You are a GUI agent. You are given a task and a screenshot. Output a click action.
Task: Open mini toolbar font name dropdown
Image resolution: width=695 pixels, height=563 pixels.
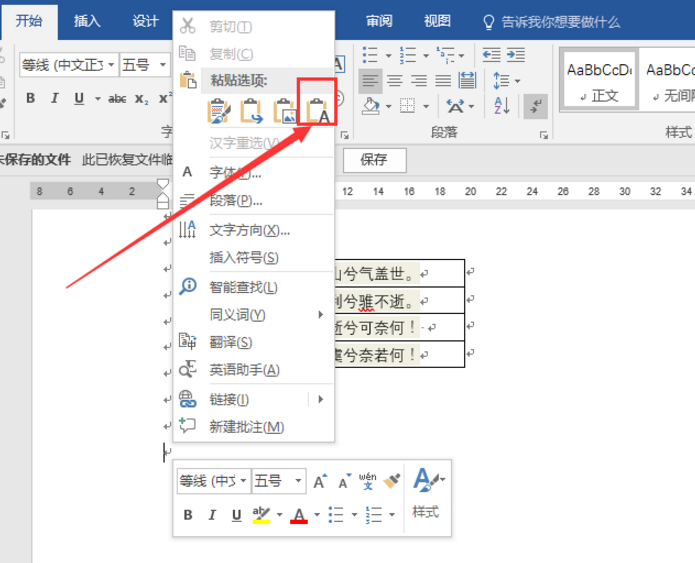pos(243,481)
